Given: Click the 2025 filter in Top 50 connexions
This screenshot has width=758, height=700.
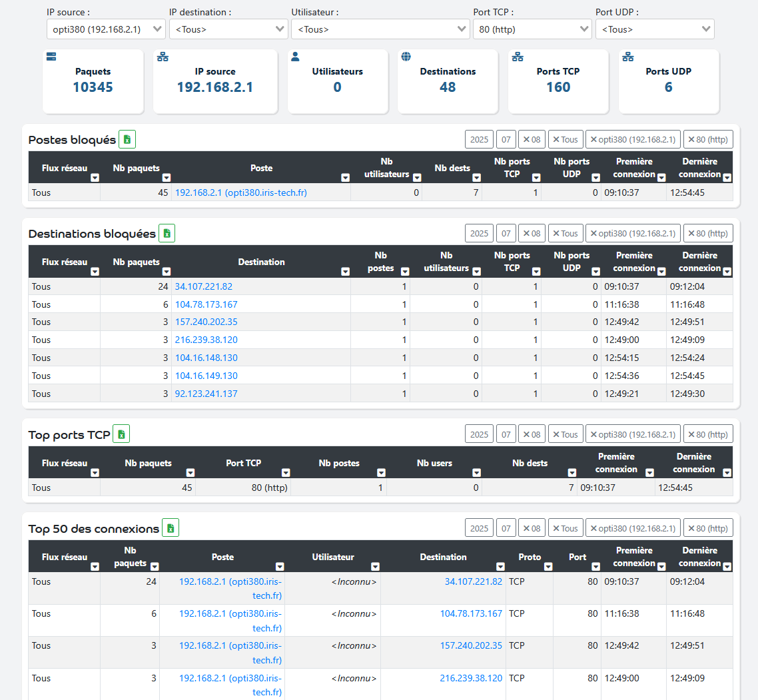Looking at the screenshot, I should [x=479, y=528].
